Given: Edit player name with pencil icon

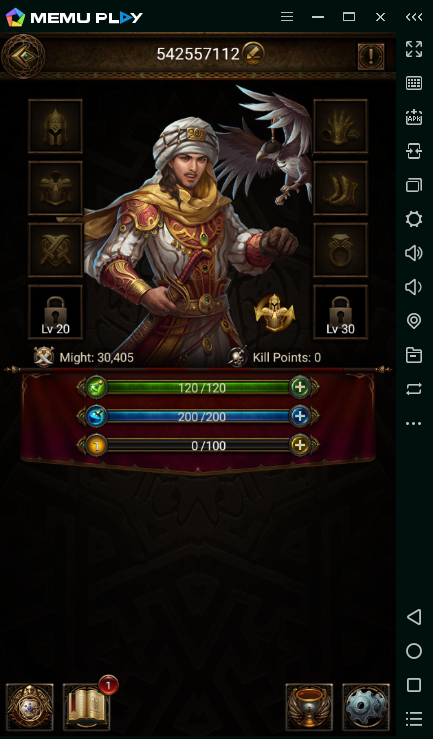Looking at the screenshot, I should (253, 54).
